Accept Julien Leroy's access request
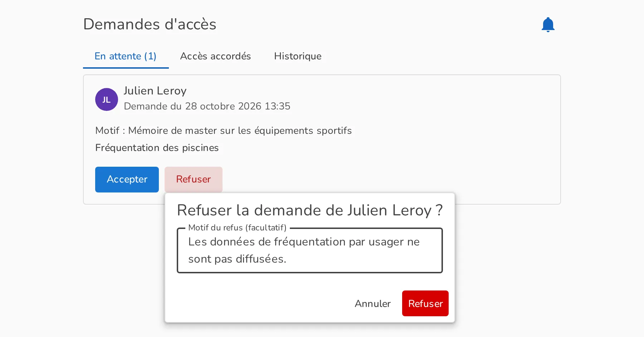This screenshot has height=337, width=644. pyautogui.click(x=127, y=180)
